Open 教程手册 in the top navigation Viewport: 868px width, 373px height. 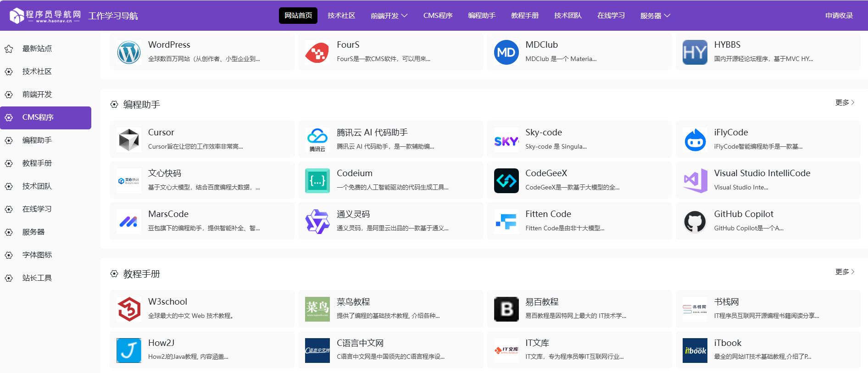click(525, 16)
